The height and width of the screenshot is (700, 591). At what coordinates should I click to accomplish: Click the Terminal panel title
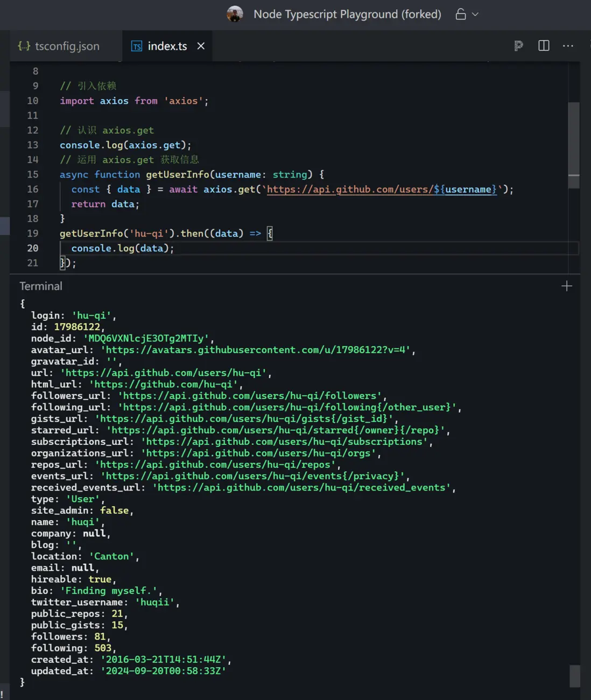[41, 286]
